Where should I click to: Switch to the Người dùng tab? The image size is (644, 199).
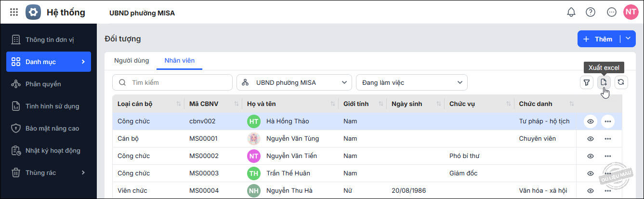tap(131, 61)
